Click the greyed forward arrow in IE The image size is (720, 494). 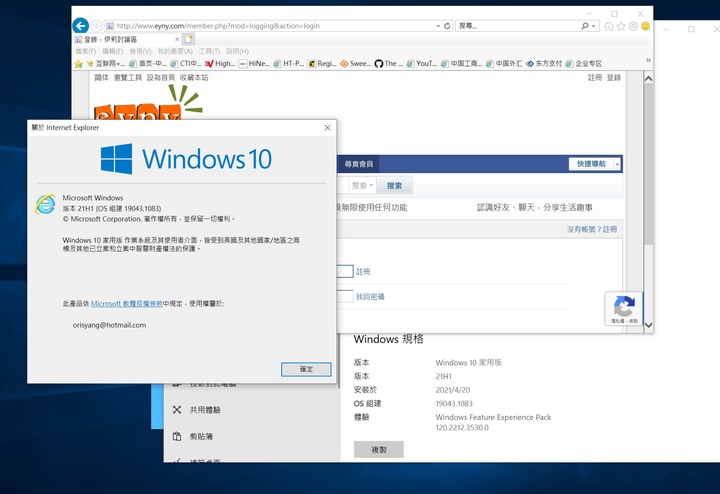tap(96, 26)
